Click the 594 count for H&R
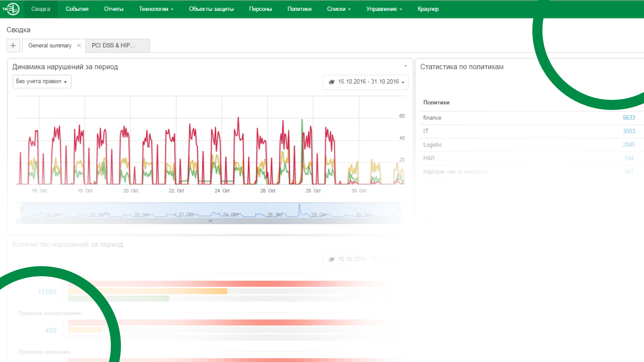The image size is (644, 362). click(629, 158)
